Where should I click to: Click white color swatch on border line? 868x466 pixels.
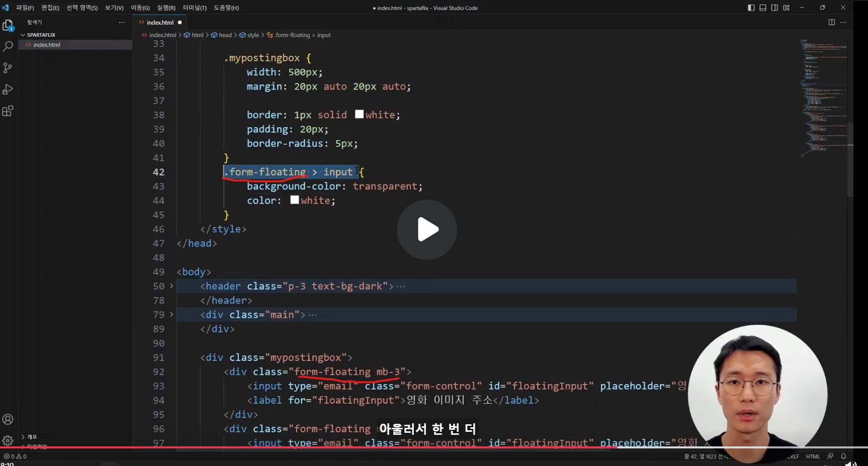pyautogui.click(x=359, y=114)
